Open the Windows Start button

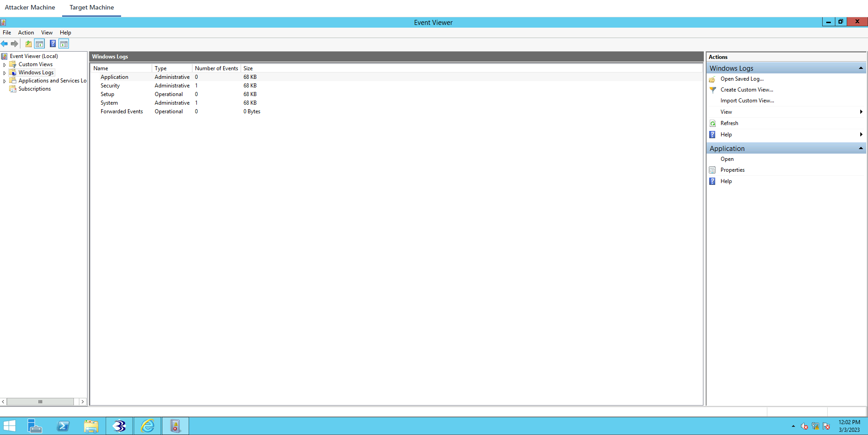[x=10, y=426]
